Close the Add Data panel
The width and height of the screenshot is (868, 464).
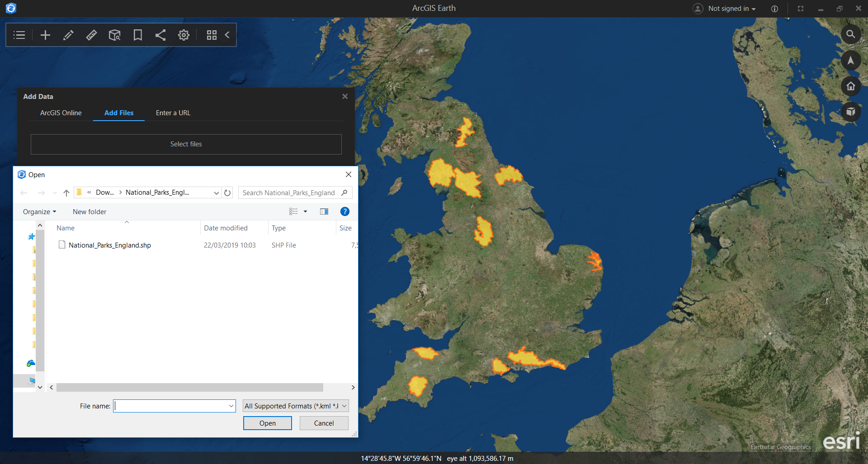click(x=345, y=96)
